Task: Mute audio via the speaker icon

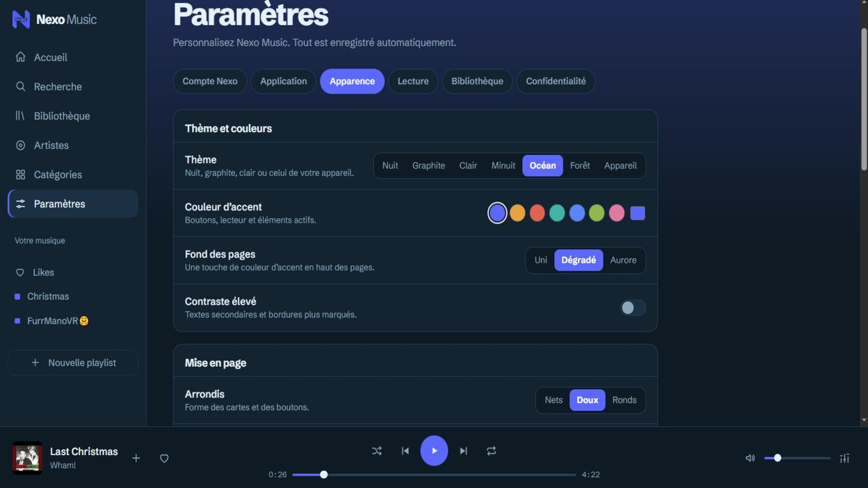Action: [x=750, y=458]
